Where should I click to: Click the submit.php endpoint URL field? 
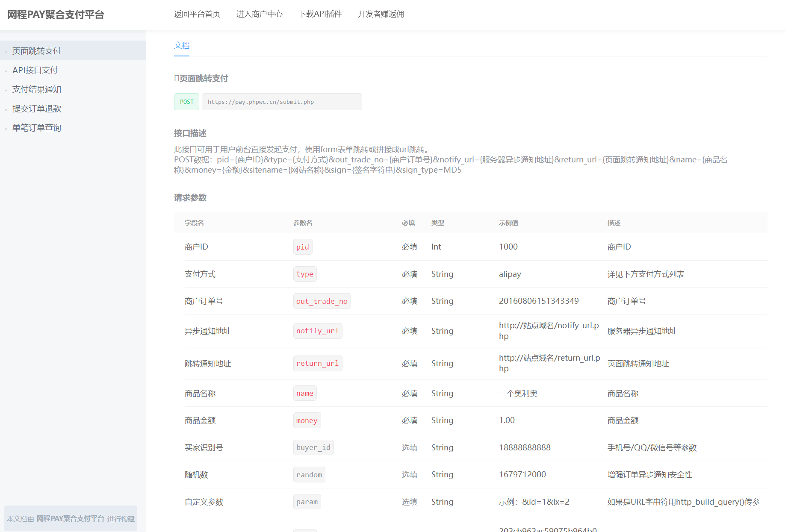281,102
